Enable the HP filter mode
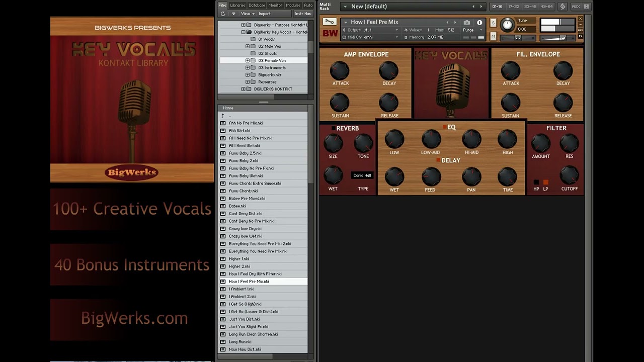The width and height of the screenshot is (644, 362). tap(536, 183)
